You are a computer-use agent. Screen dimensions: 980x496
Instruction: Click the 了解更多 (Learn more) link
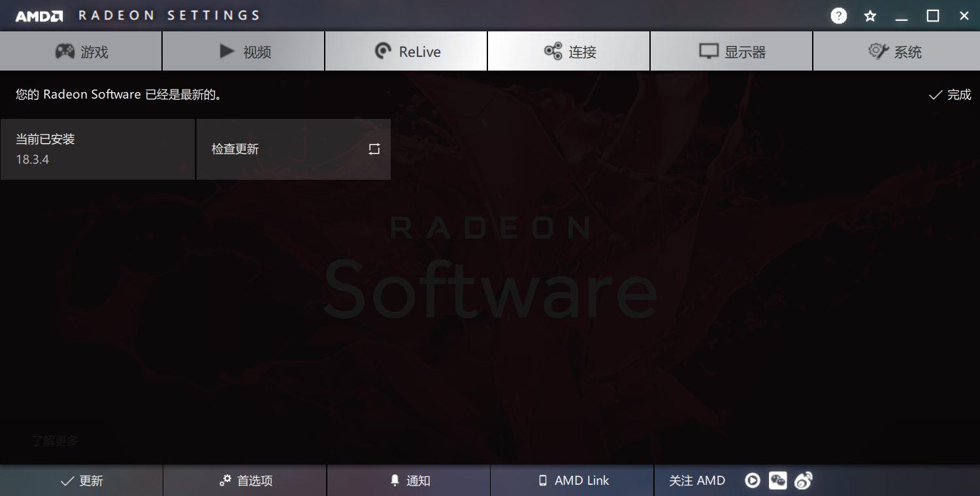pyautogui.click(x=55, y=441)
